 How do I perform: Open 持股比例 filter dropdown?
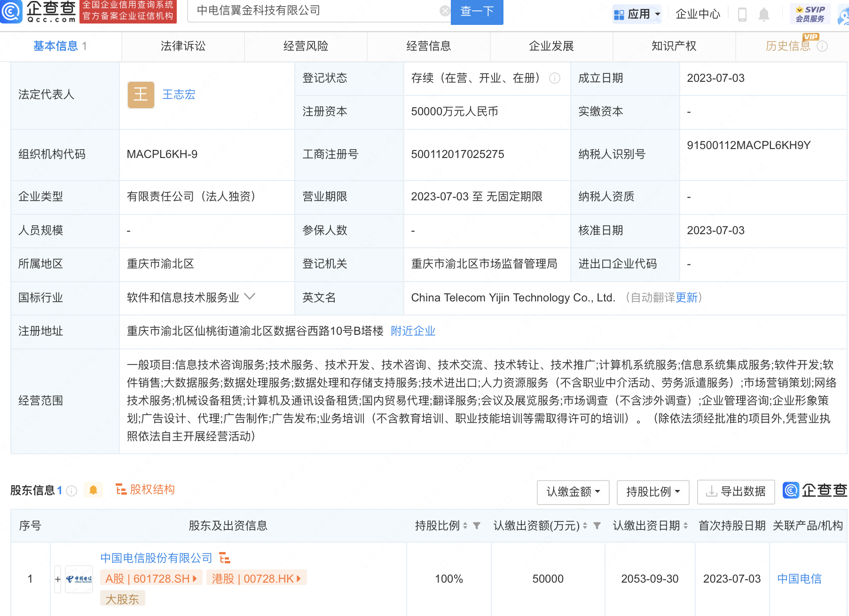[653, 492]
